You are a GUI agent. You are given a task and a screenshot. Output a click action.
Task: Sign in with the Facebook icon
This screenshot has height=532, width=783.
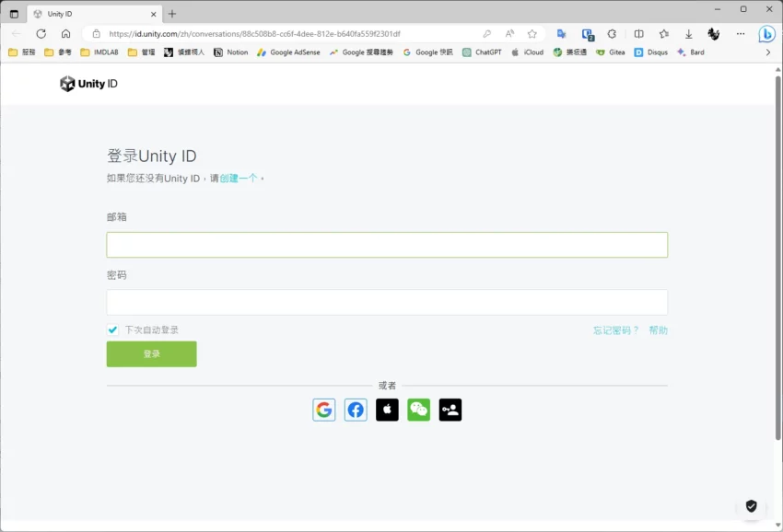[x=356, y=410]
